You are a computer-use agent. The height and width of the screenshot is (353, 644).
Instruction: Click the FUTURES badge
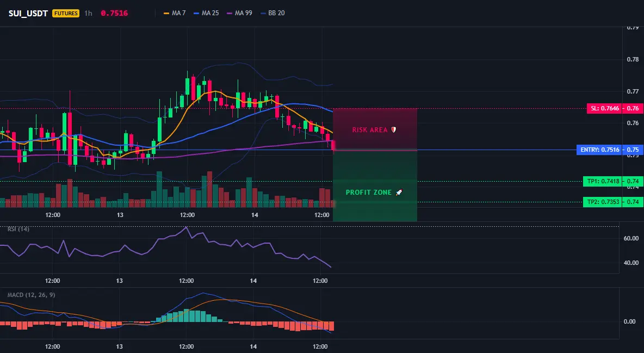click(x=66, y=13)
